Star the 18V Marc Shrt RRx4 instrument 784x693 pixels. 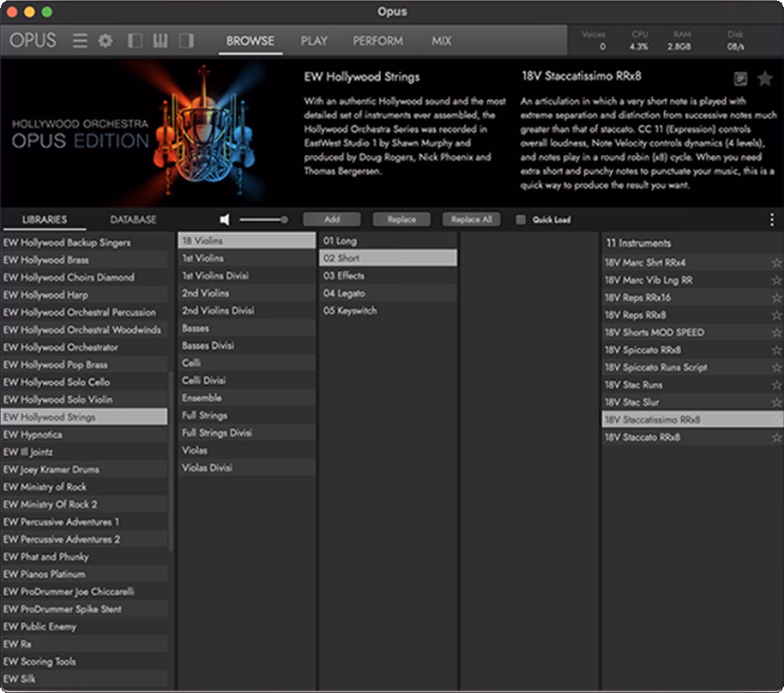776,263
